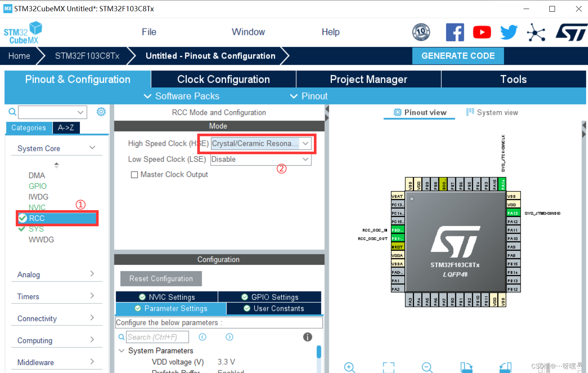The width and height of the screenshot is (588, 373).
Task: Open the High Speed Clock (HSE) dropdown
Action: click(261, 143)
